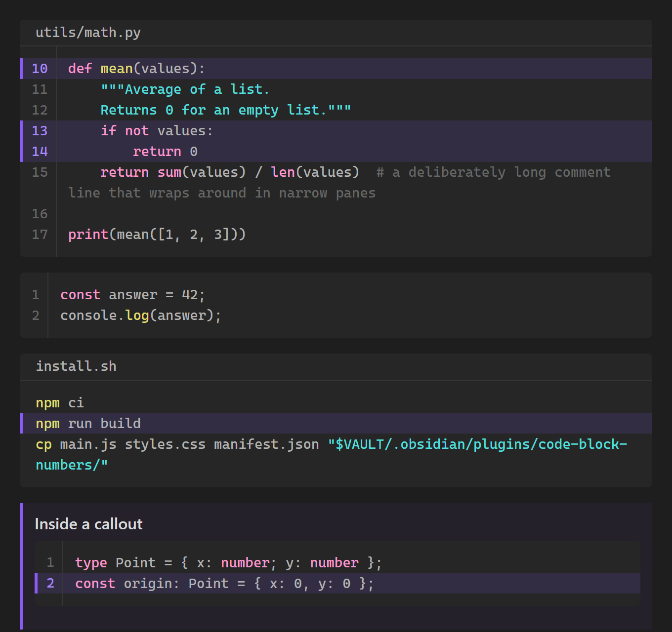672x632 pixels.
Task: Click line number 15 in math.py
Action: 40,172
